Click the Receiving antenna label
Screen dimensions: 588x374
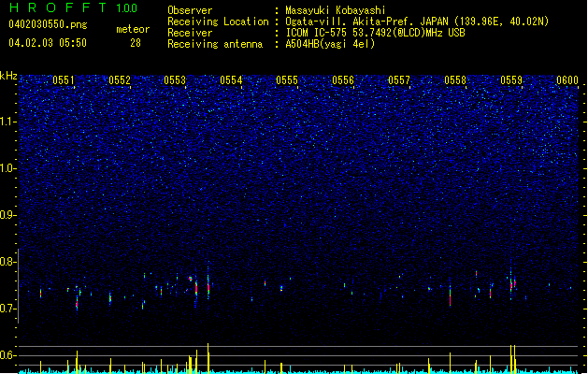click(215, 44)
